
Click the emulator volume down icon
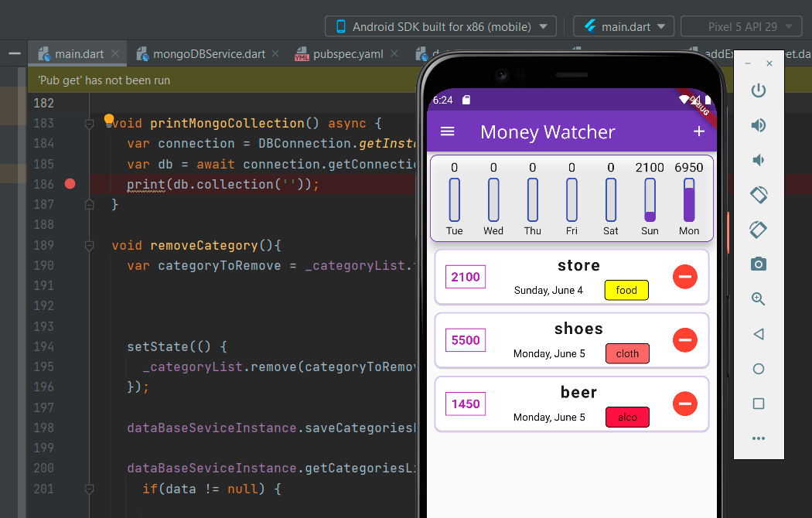759,160
